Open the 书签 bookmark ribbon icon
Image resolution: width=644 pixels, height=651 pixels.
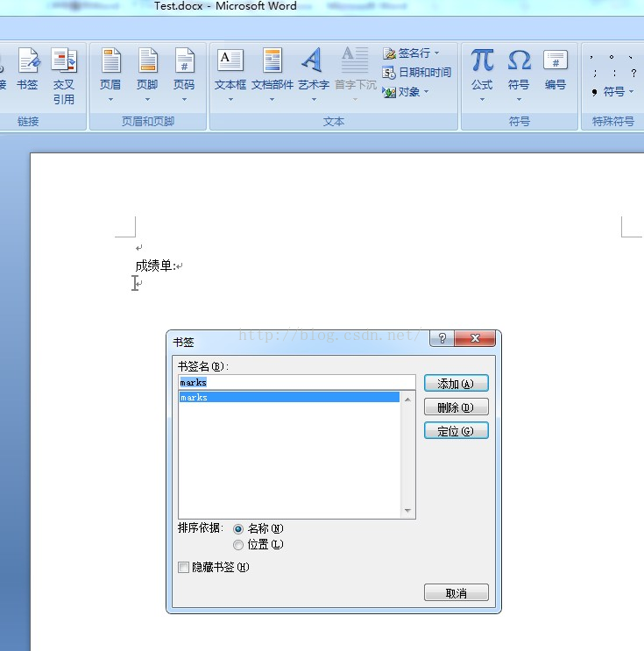(28, 69)
